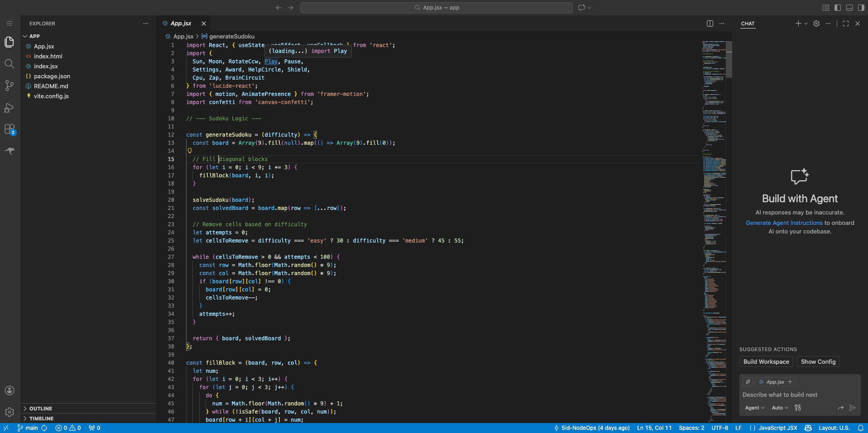Open the Agent mode dropdown
The width and height of the screenshot is (868, 433).
click(754, 408)
